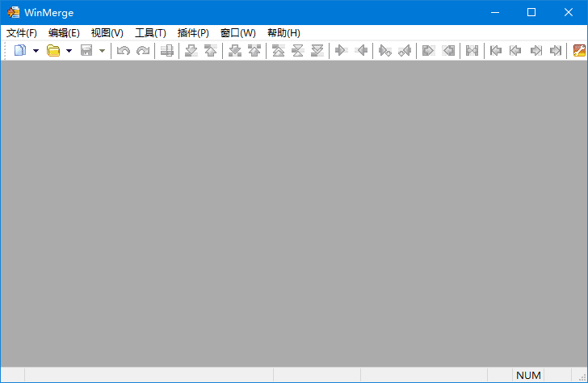
Task: Open the 工具(T) menu
Action: [150, 33]
